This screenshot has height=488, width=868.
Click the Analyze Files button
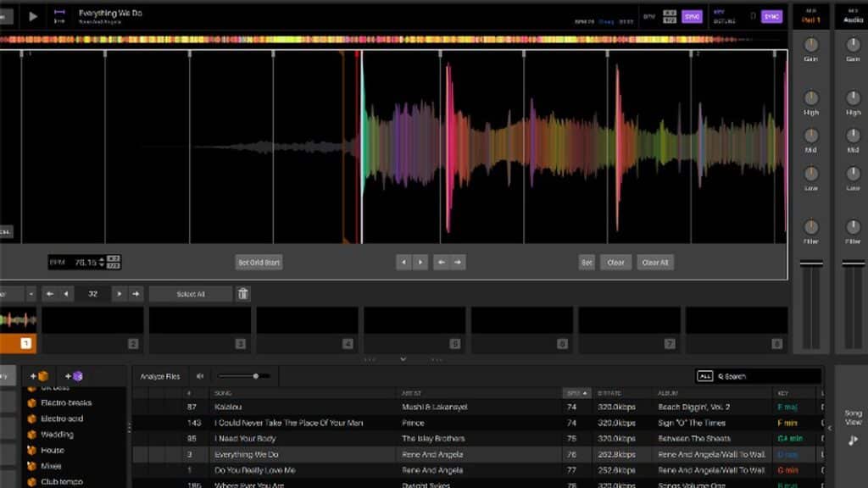pyautogui.click(x=160, y=376)
